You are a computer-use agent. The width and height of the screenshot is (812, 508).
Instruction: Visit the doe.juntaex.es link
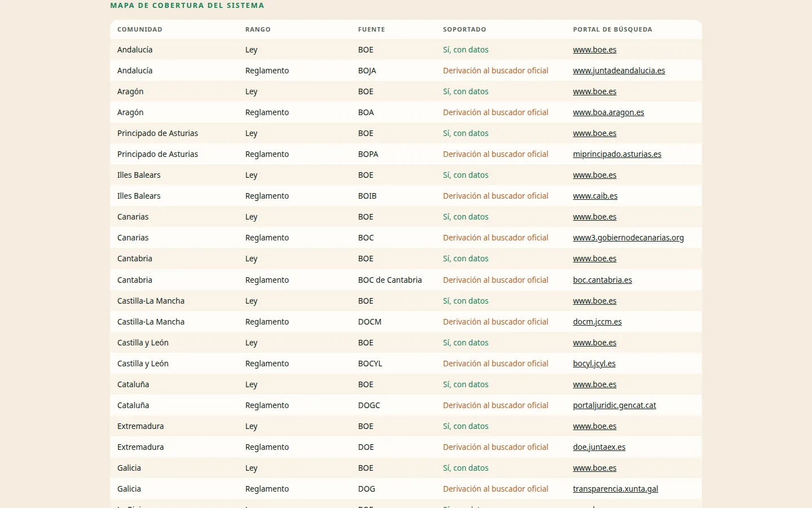tap(599, 447)
